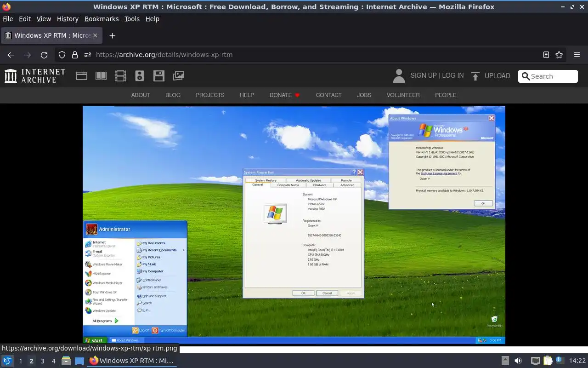Image resolution: width=588 pixels, height=368 pixels.
Task: Click the Windows XP screenshot image
Action: (x=294, y=225)
